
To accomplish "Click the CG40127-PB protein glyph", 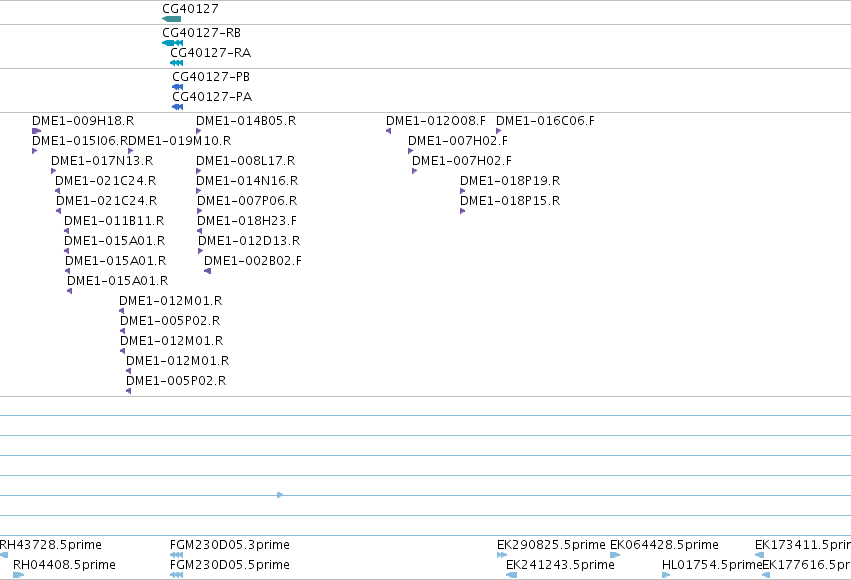I will point(177,87).
